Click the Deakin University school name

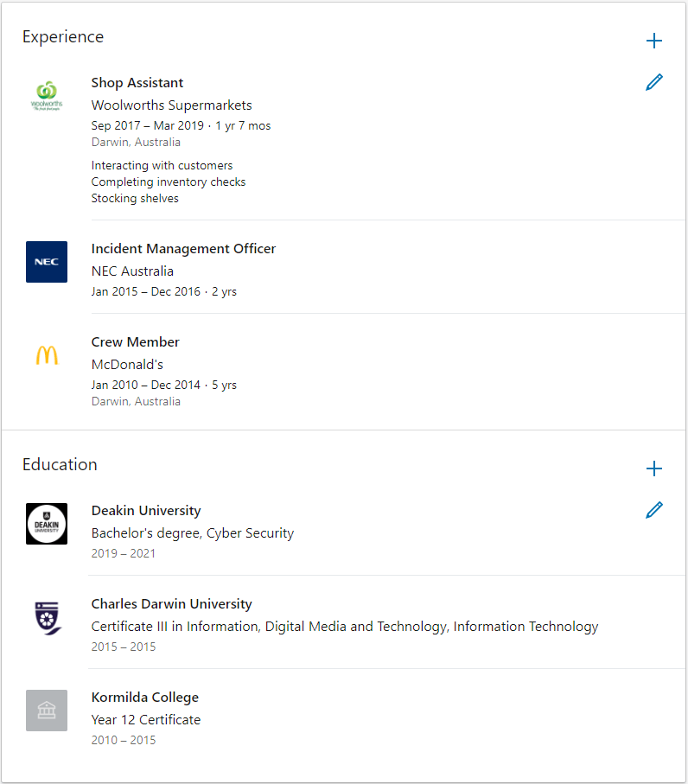(x=146, y=511)
